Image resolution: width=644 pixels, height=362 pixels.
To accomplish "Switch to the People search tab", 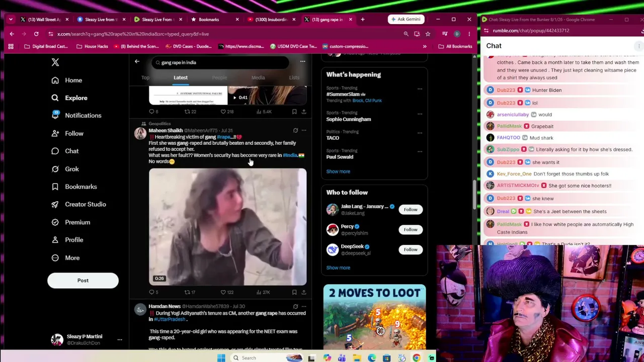I will pyautogui.click(x=219, y=78).
